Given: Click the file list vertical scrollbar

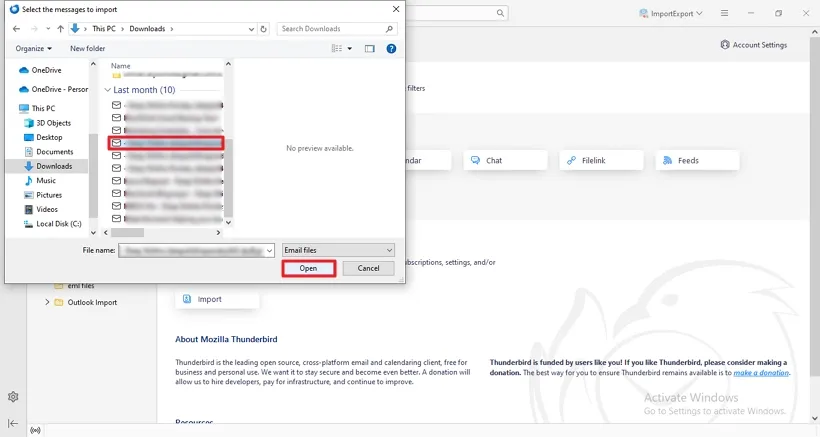Looking at the screenshot, I should [x=228, y=178].
